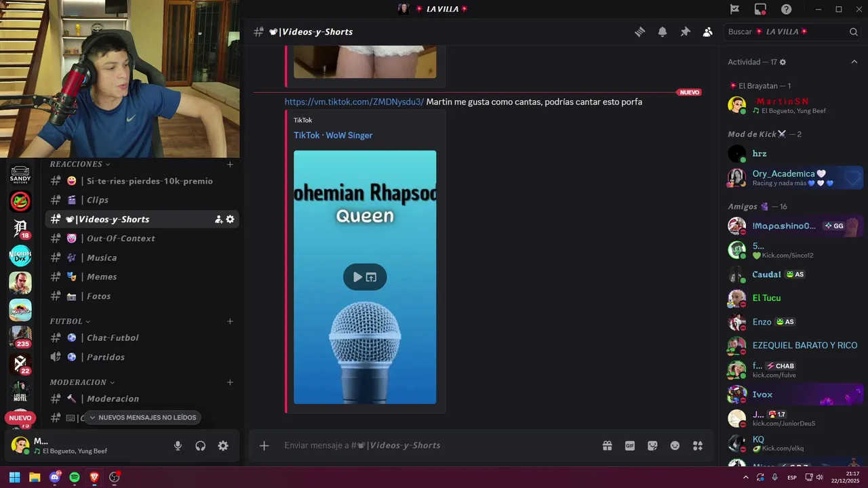Open hrz member in Mod de Kick

[791, 154]
